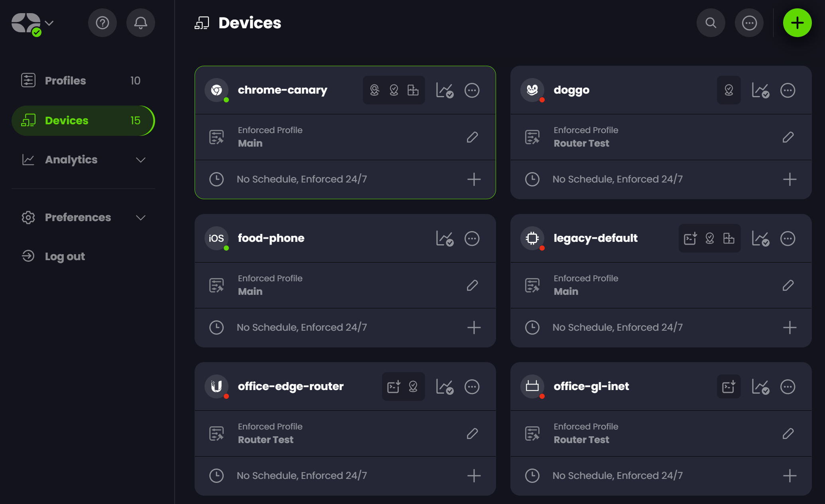Click Log out link
Screen dimensions: 825x504
point(65,256)
